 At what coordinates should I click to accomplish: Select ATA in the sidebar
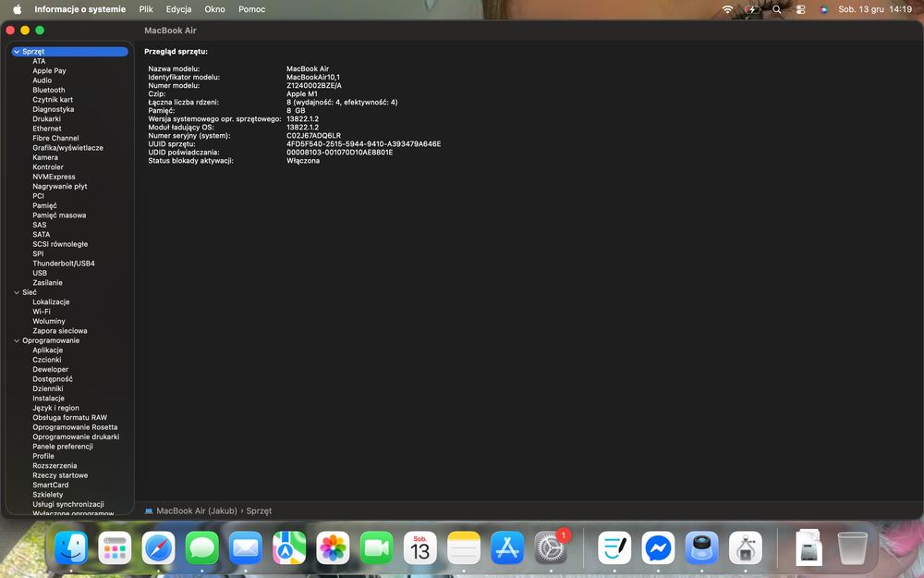[39, 61]
